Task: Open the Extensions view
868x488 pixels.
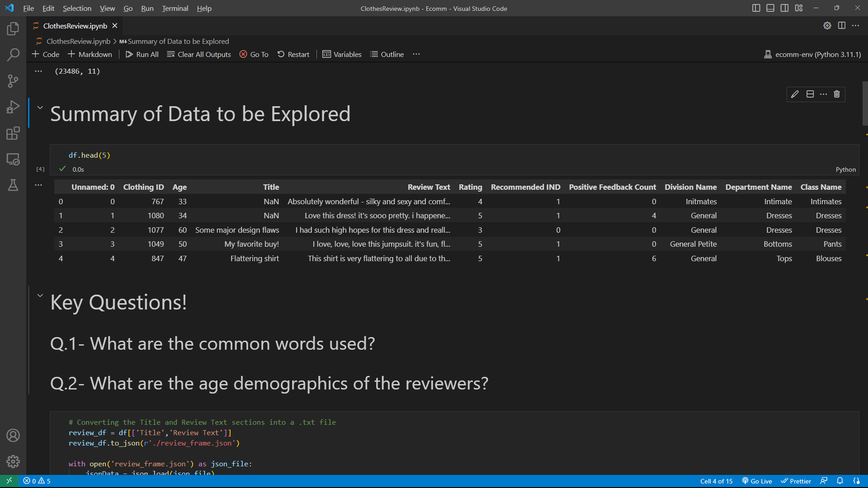Action: (13, 133)
